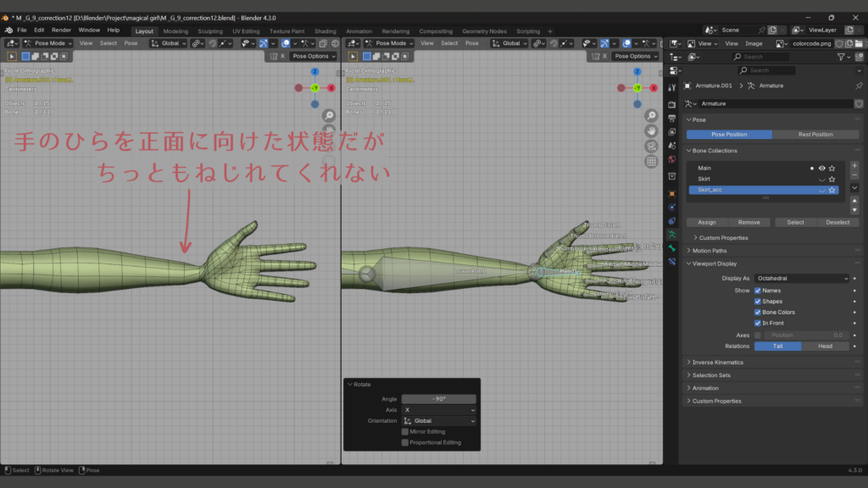This screenshot has height=488, width=868.
Task: Open the Armature object data properties tab
Action: [x=672, y=234]
